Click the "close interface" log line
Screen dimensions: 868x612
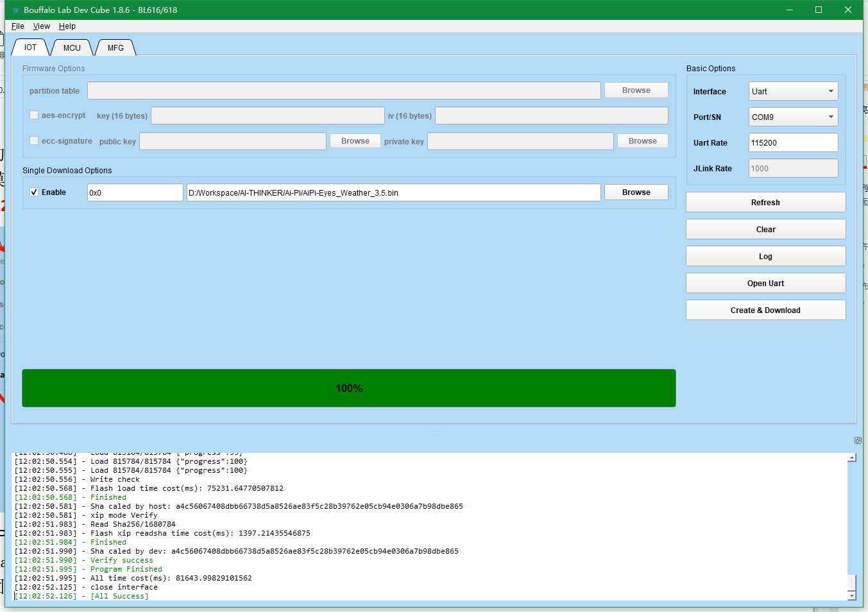click(86, 587)
